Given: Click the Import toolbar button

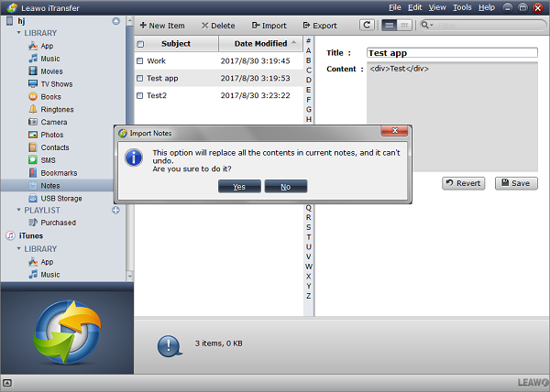Looking at the screenshot, I should [x=269, y=26].
